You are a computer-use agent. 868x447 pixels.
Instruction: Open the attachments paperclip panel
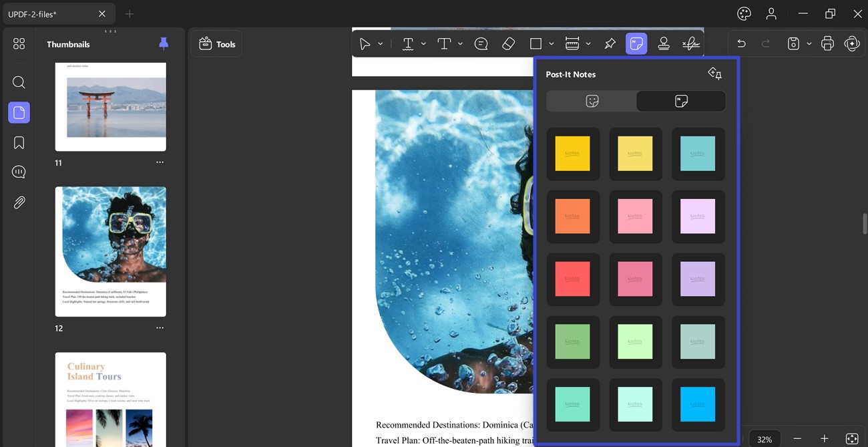[x=19, y=202]
